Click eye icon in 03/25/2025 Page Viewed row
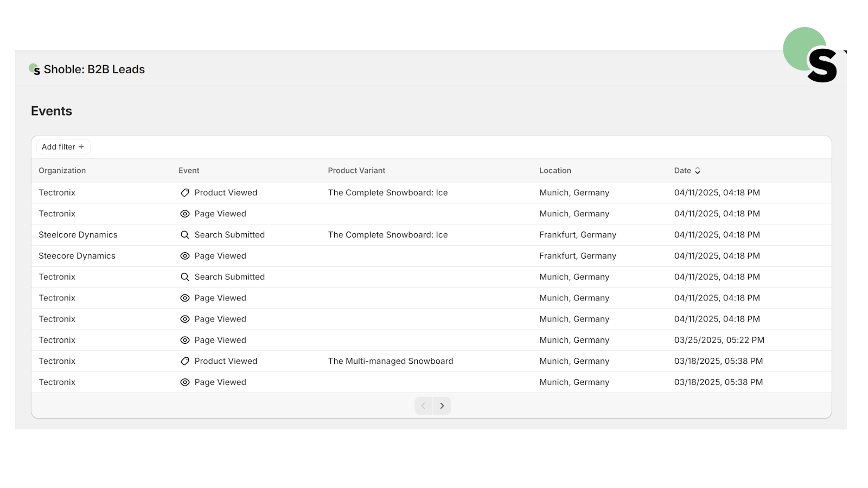This screenshot has width=868, height=488. coord(185,340)
